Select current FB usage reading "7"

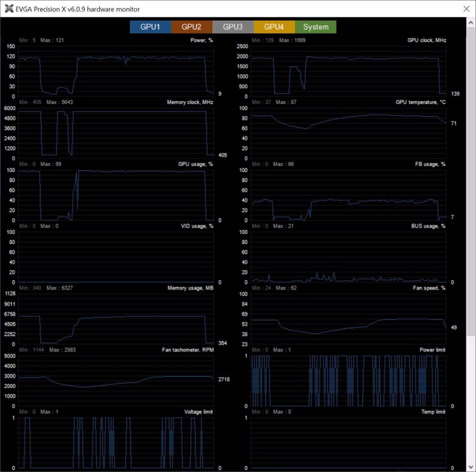point(452,217)
